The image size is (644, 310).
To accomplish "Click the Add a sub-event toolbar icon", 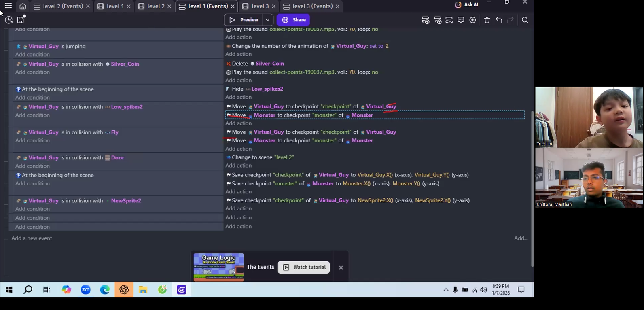I will click(x=438, y=20).
